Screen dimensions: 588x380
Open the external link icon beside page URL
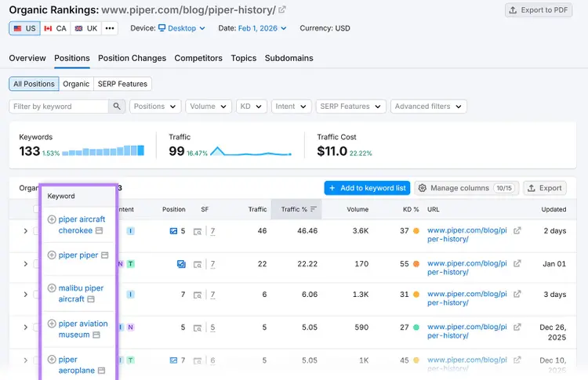(x=282, y=9)
